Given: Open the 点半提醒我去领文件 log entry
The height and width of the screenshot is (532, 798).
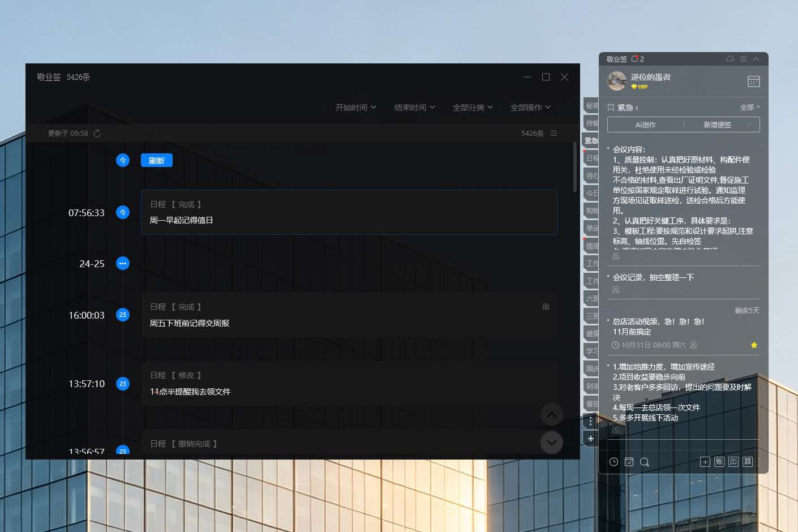Looking at the screenshot, I should click(349, 383).
